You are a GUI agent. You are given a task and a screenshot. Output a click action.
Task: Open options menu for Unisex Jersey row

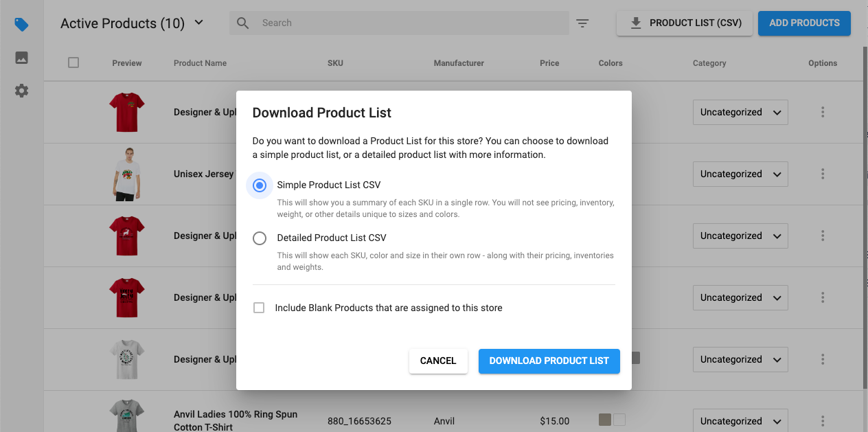pyautogui.click(x=823, y=174)
